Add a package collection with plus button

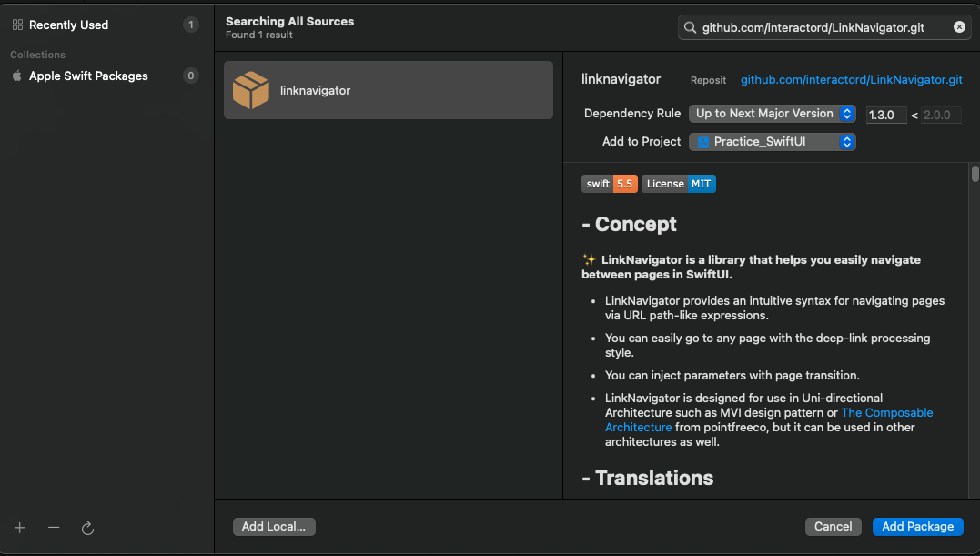pos(20,528)
